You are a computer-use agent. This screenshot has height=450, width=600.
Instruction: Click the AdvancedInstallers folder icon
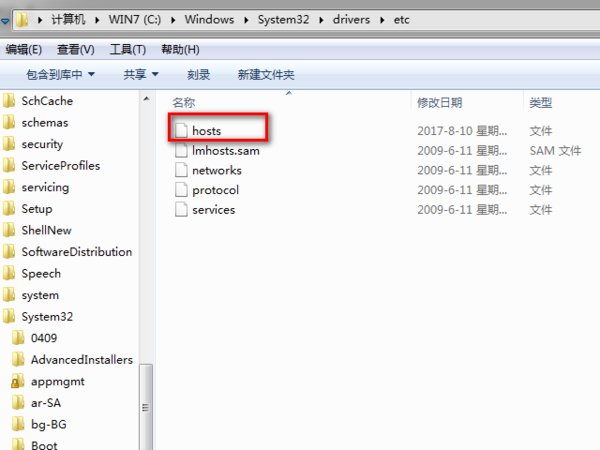tap(18, 360)
